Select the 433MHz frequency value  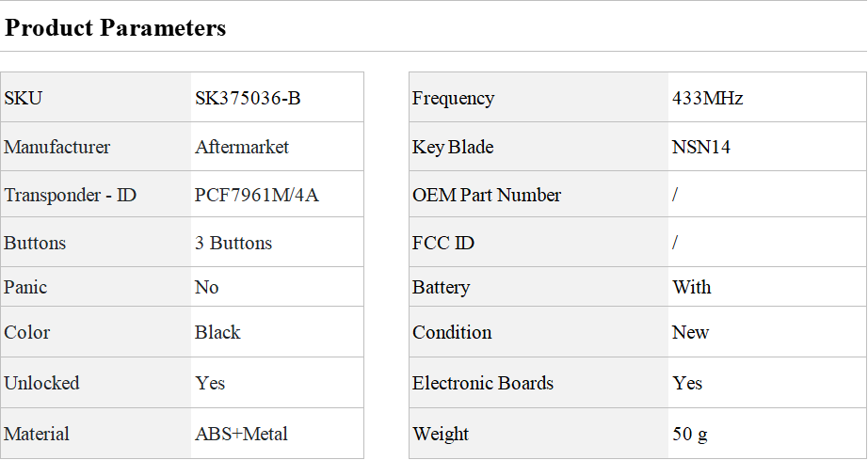click(707, 98)
